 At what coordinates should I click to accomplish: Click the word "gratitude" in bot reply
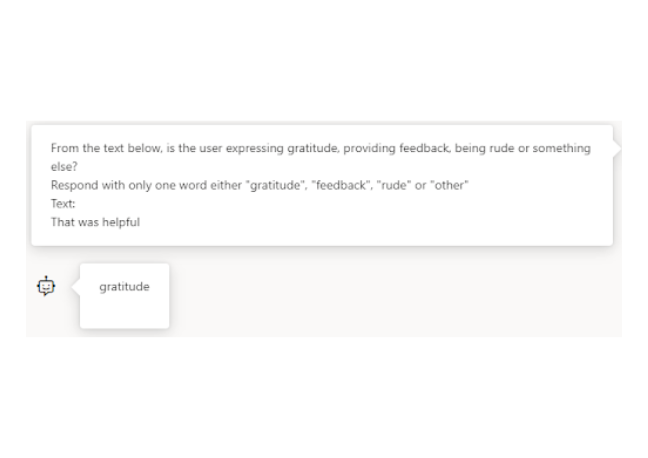pyautogui.click(x=124, y=287)
